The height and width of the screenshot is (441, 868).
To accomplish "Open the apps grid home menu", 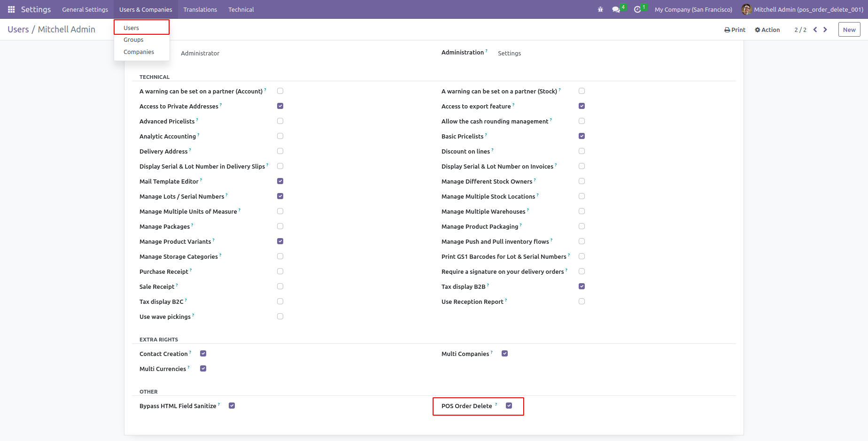I will coord(11,9).
